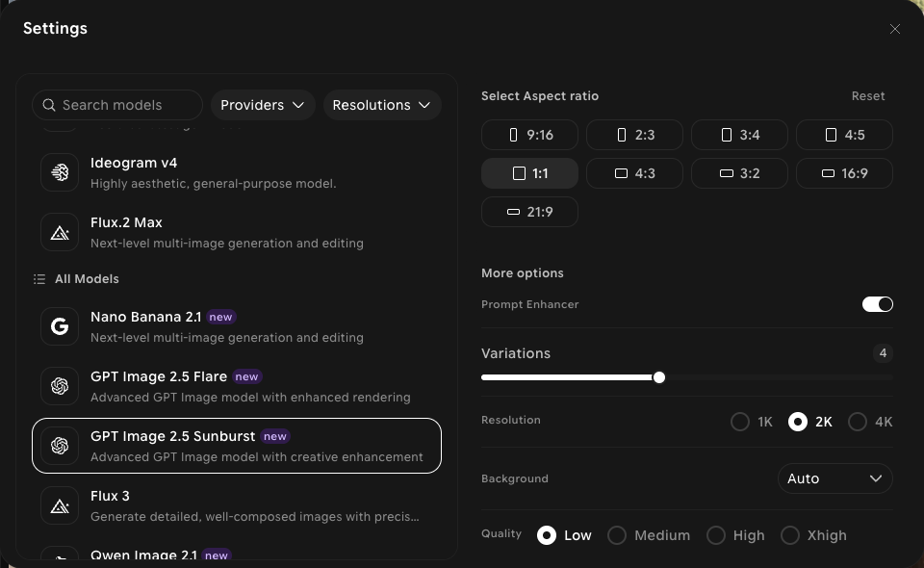Viewport: 924px width, 568px height.
Task: Click the Variations count value 4
Action: click(883, 353)
